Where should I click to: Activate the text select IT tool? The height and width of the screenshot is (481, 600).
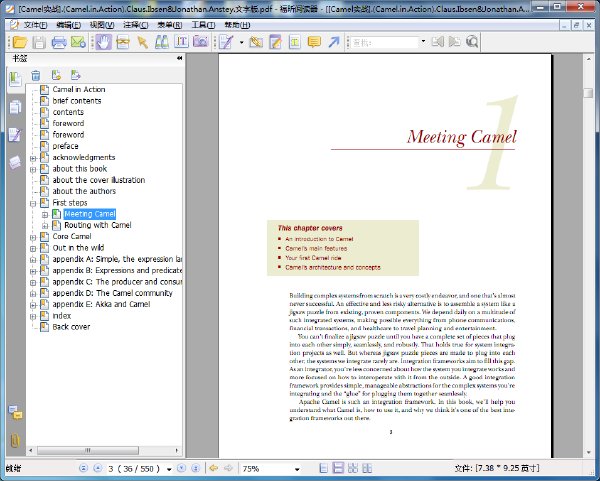(181, 42)
